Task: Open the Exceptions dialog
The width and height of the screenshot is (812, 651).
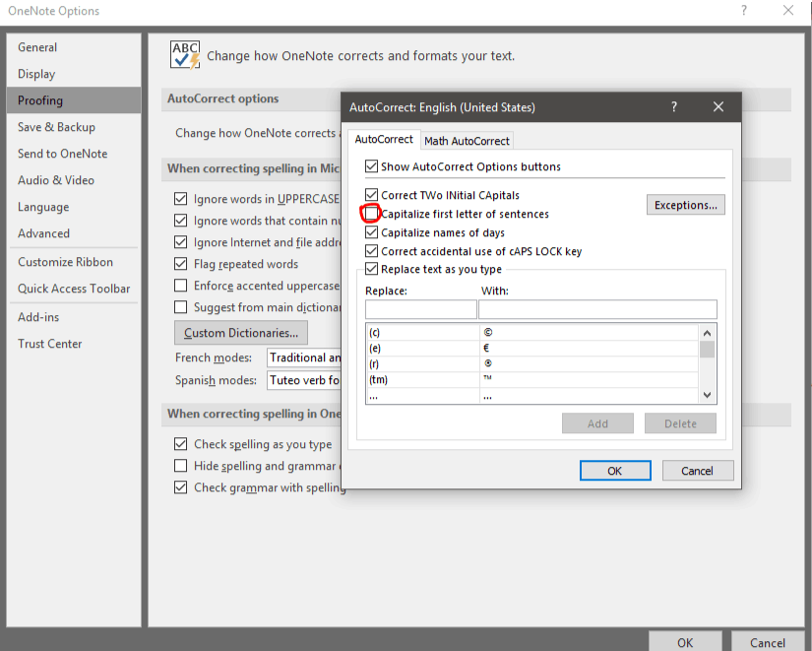Action: tap(685, 204)
